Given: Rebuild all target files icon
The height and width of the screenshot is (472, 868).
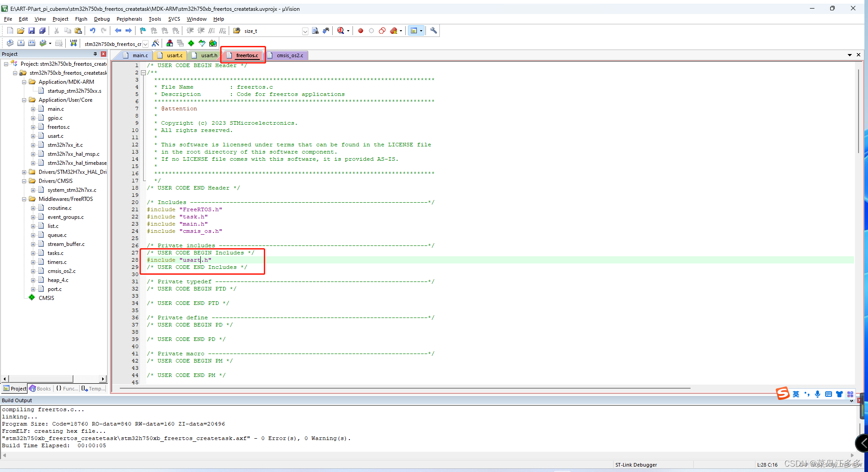Looking at the screenshot, I should click(x=32, y=43).
